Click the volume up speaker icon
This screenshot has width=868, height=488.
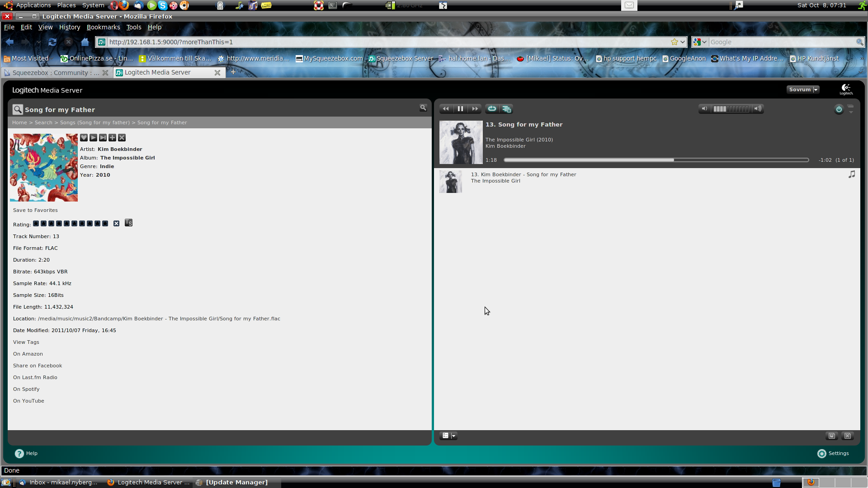point(758,109)
